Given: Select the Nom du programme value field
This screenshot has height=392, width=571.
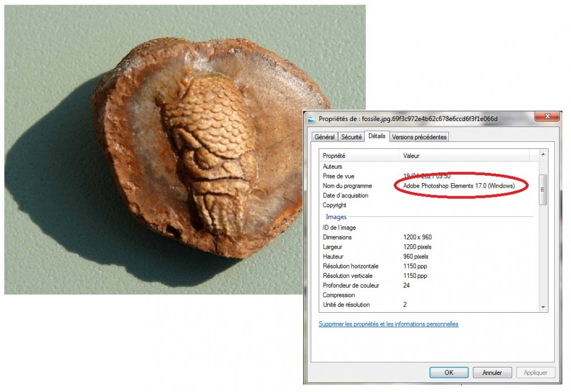Looking at the screenshot, I should 459,186.
